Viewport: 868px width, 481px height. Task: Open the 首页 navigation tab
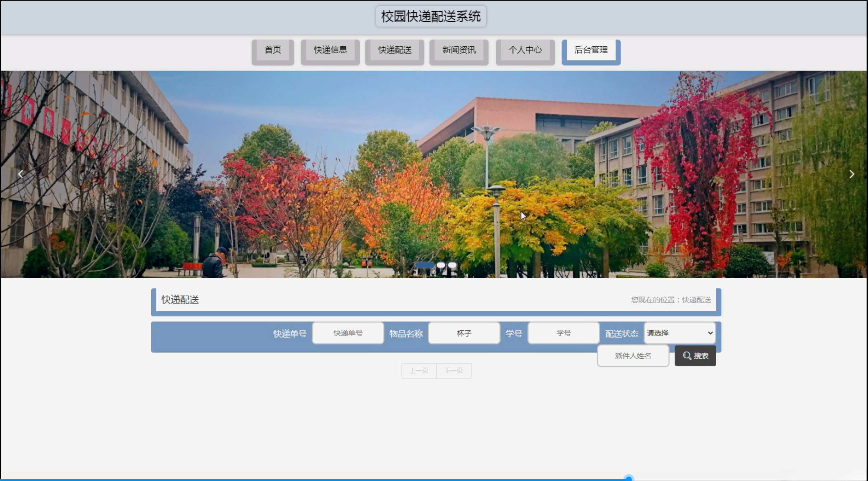[273, 50]
